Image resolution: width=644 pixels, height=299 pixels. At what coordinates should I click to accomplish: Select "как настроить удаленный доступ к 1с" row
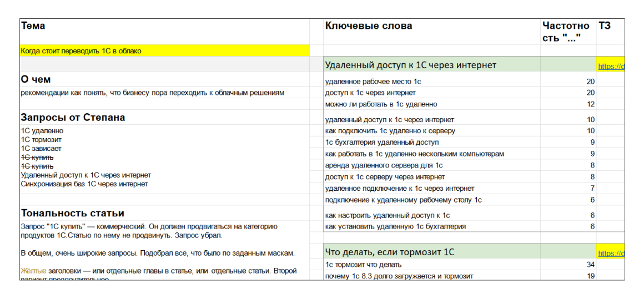point(387,215)
